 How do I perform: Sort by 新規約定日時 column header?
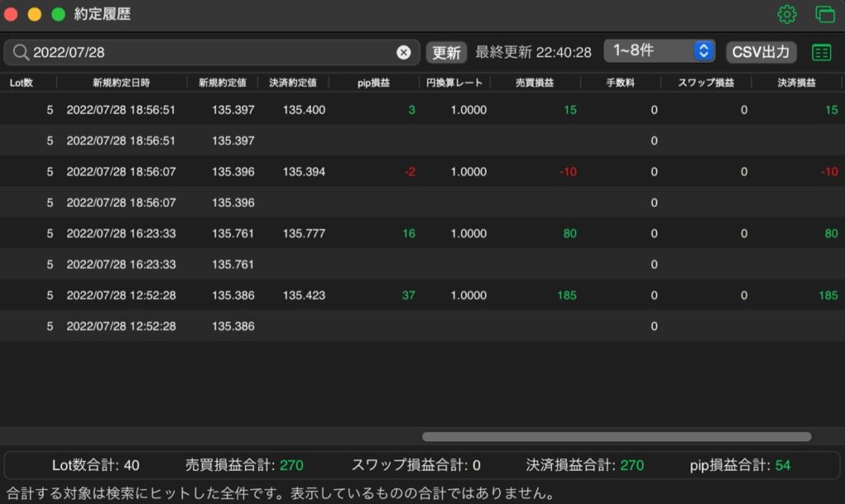[120, 82]
